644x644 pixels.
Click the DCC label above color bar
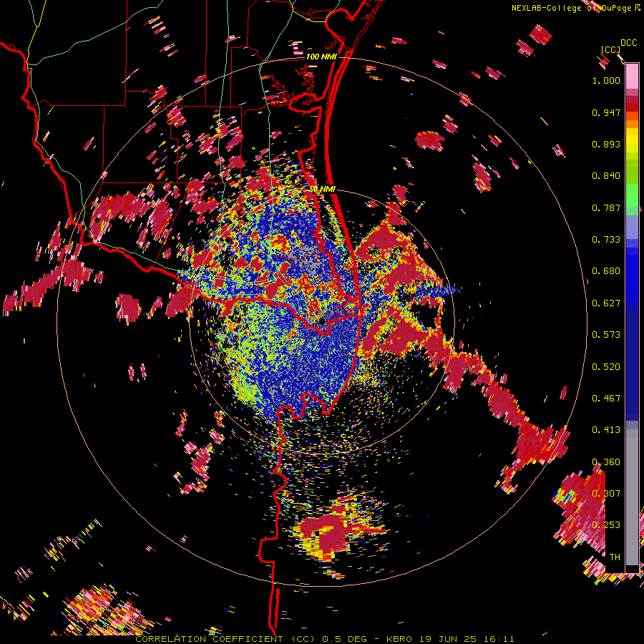[x=628, y=43]
